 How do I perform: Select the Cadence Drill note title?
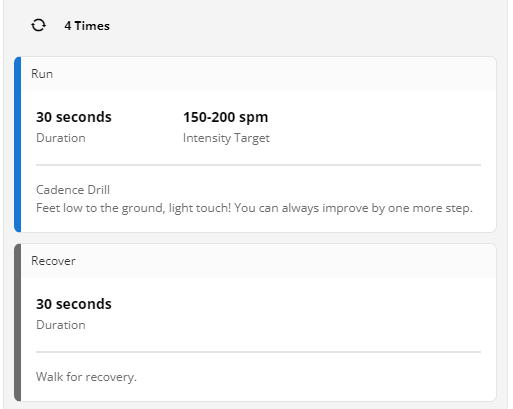pyautogui.click(x=73, y=190)
